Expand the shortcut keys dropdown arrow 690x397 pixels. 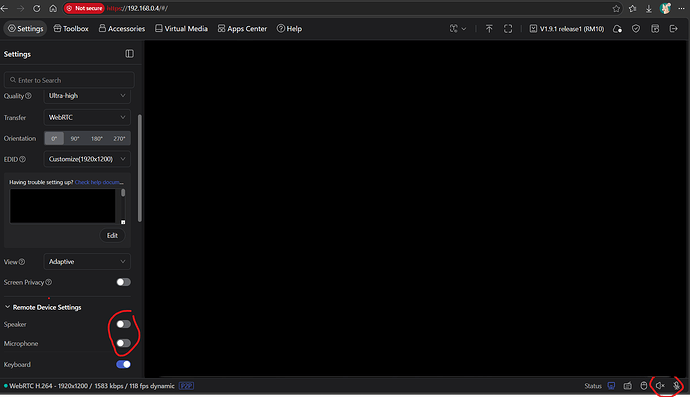pos(464,29)
